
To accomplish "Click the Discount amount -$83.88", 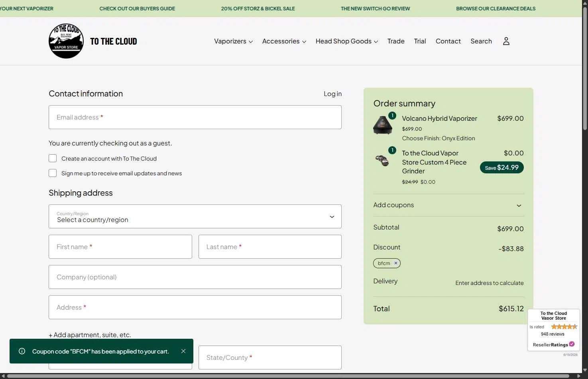I will click(x=511, y=249).
